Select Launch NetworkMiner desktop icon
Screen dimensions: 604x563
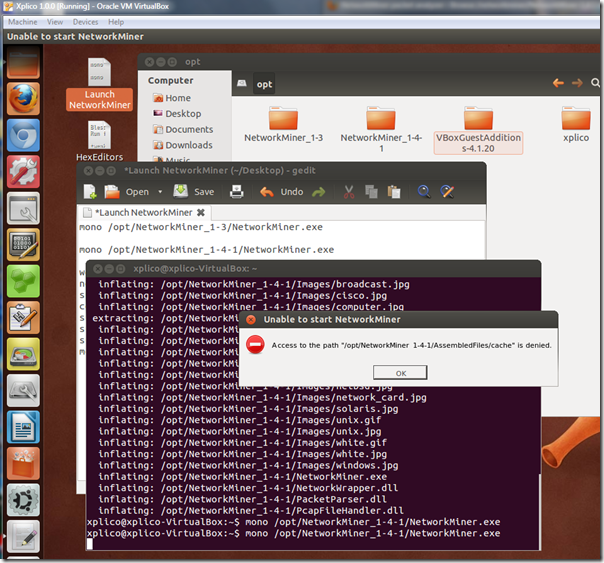[99, 84]
